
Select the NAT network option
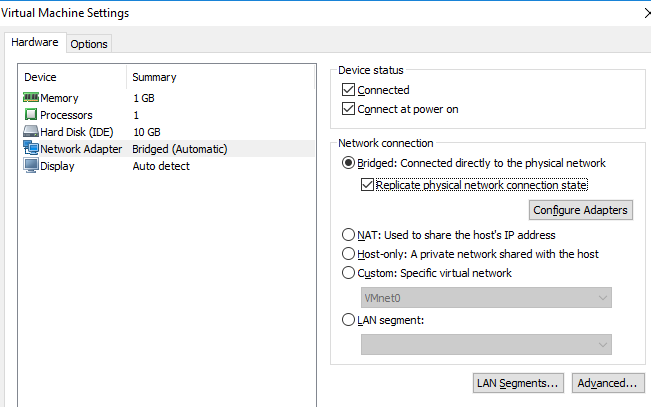point(348,235)
